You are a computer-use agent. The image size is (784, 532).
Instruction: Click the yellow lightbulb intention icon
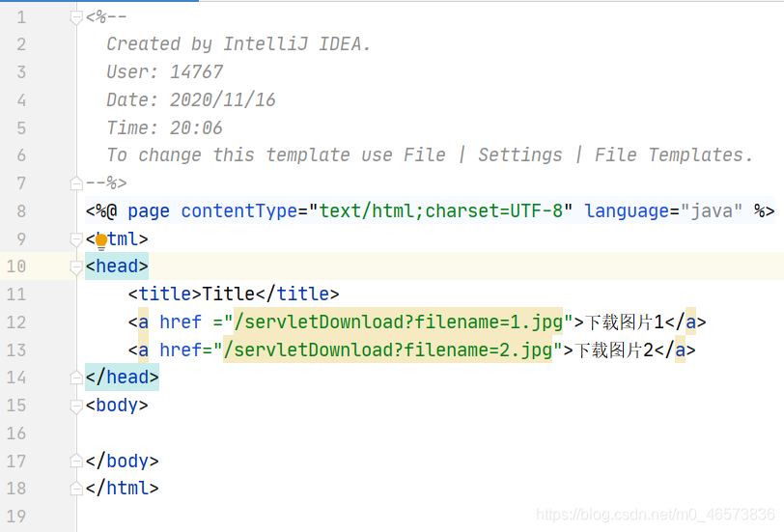point(101,242)
